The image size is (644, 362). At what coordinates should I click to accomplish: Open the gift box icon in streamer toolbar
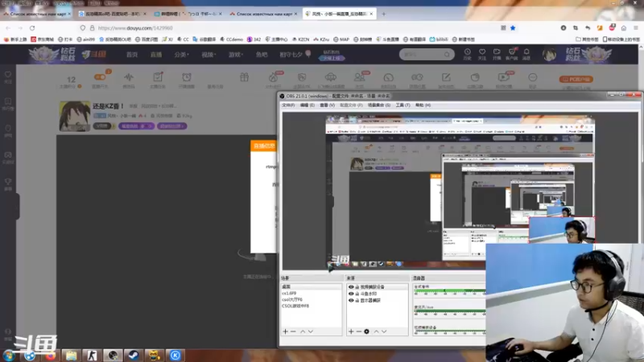245,77
